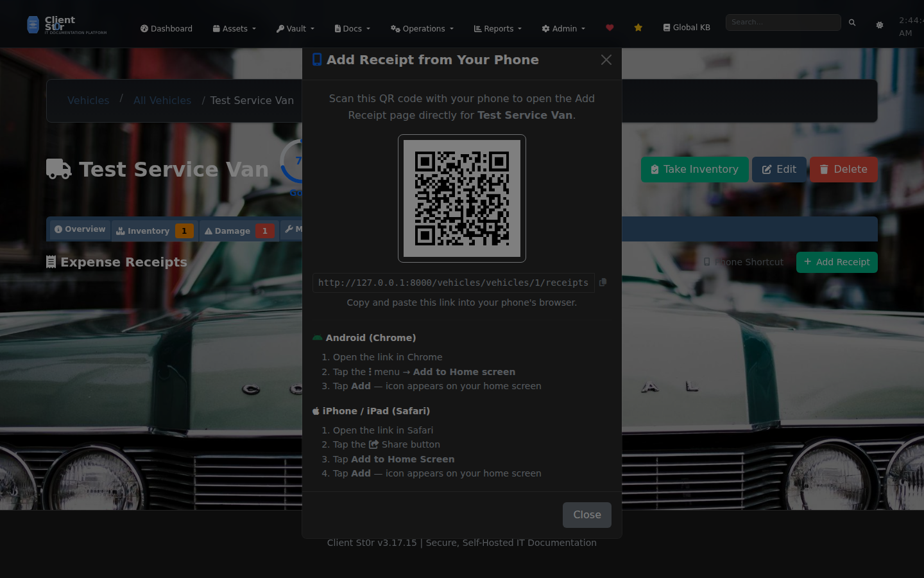
Task: Click the footer version text 'Client St0r v3.17.15'
Action: (x=372, y=543)
